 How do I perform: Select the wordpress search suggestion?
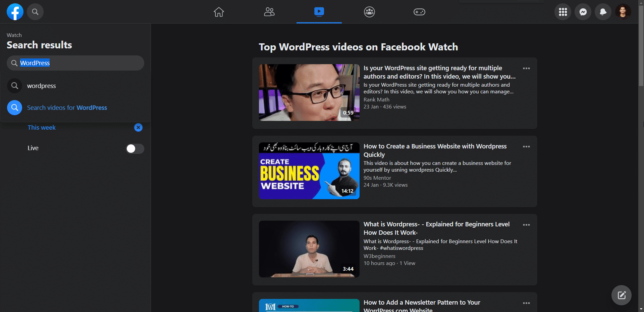click(41, 86)
